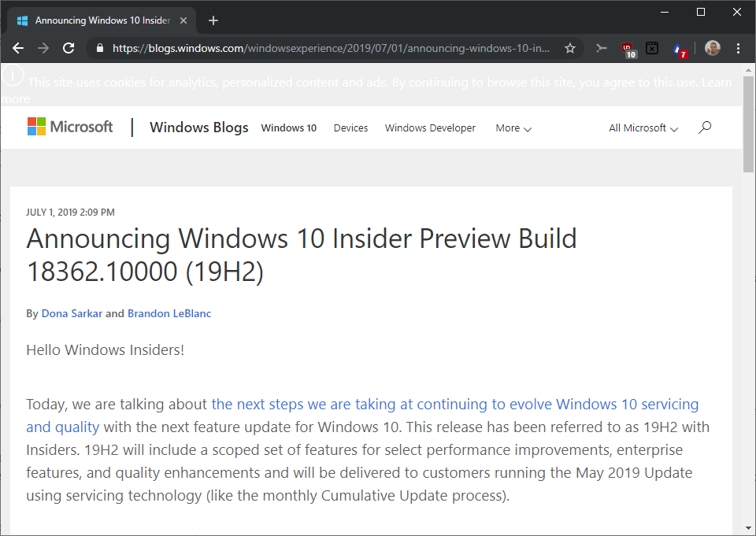Reload the current page

click(x=69, y=48)
